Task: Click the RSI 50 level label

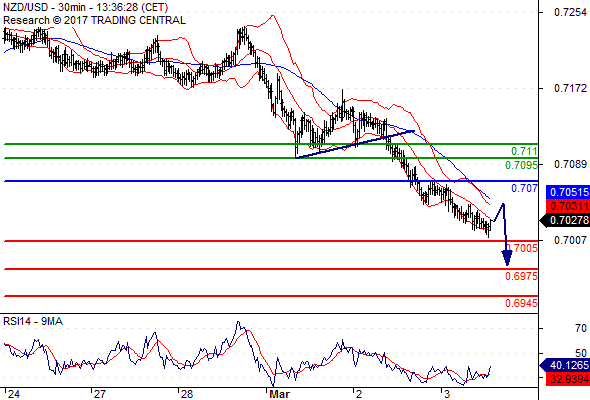Action: click(x=581, y=353)
